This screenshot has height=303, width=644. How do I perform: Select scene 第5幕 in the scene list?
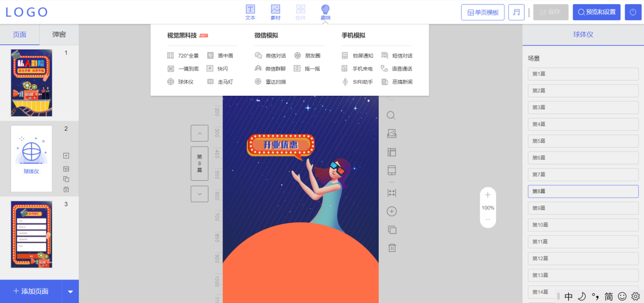[x=583, y=141]
